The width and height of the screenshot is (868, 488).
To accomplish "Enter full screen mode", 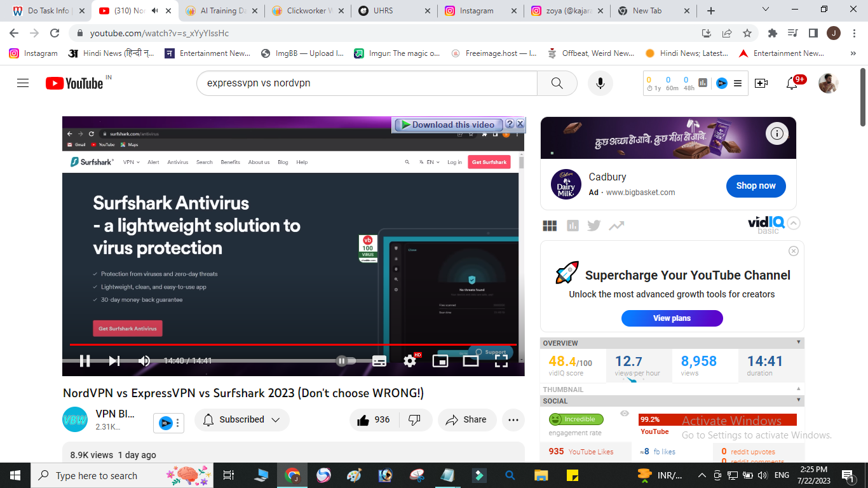I will [501, 361].
